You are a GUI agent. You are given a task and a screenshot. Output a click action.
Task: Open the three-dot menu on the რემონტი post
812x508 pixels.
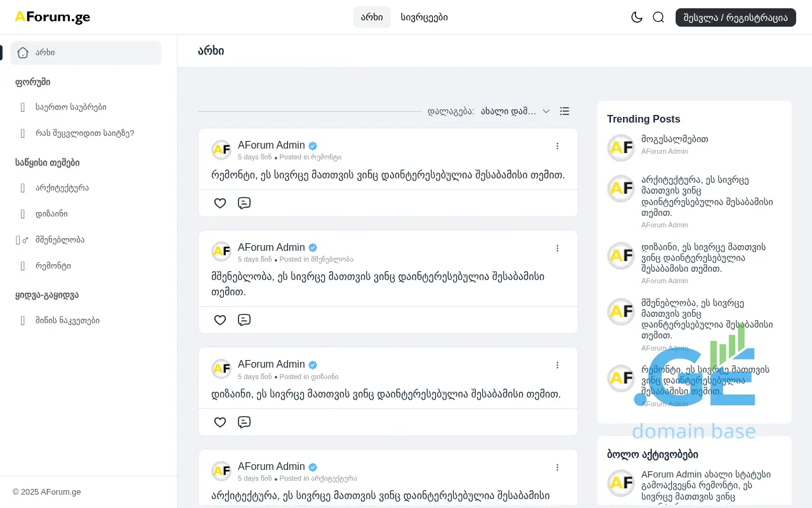558,146
